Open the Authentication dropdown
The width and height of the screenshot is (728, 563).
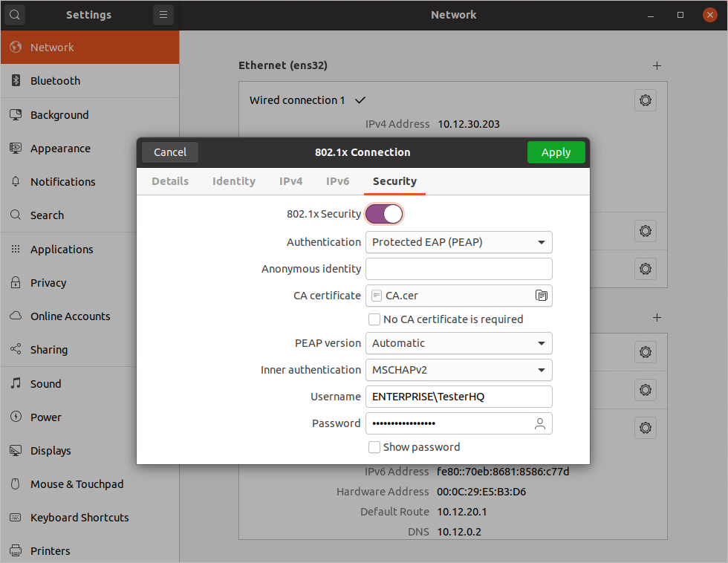(458, 242)
